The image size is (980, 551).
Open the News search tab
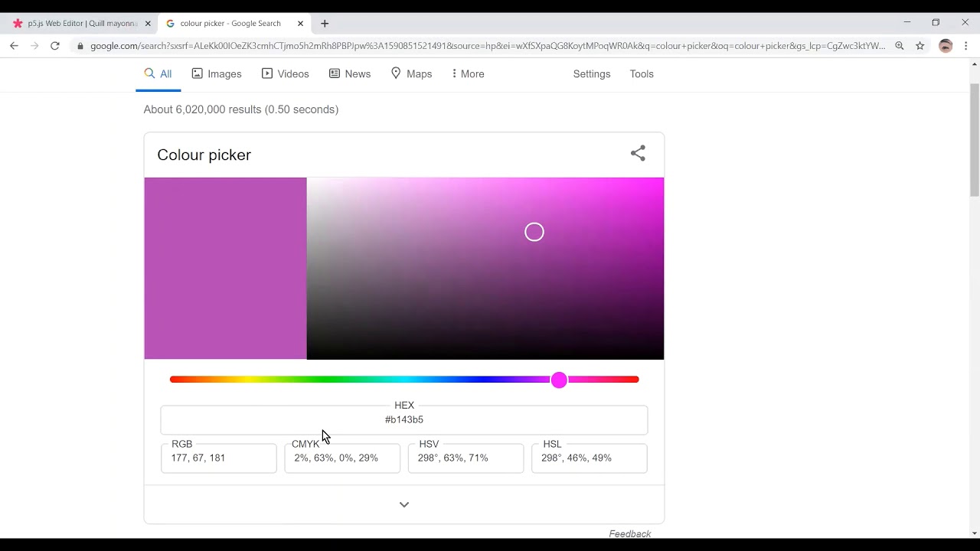pos(350,74)
